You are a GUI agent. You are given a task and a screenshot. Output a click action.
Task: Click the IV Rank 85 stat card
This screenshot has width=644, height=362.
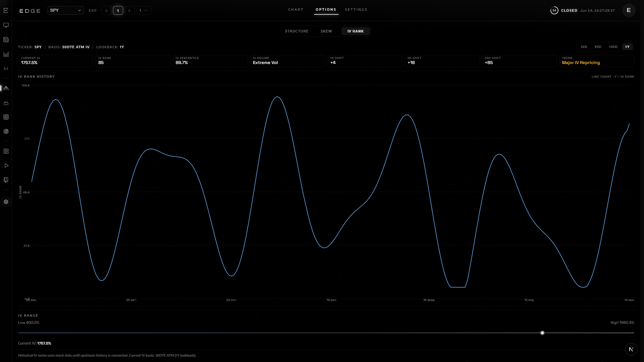(133, 61)
